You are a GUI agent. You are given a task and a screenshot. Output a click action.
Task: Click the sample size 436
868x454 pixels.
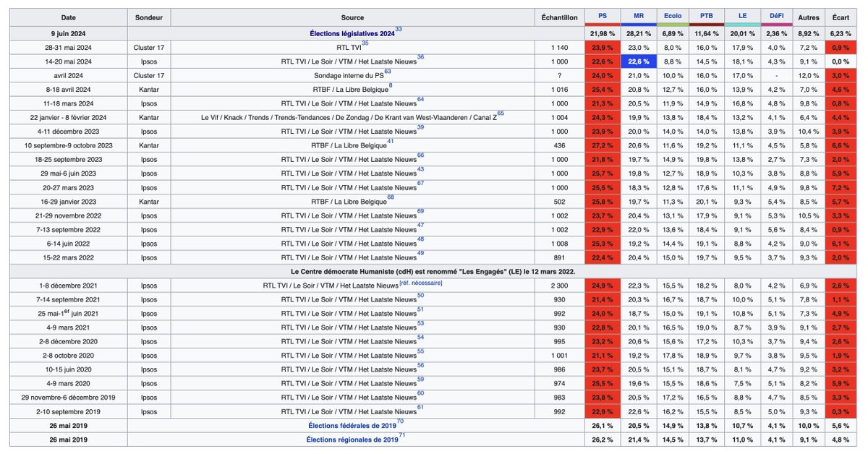[559, 145]
